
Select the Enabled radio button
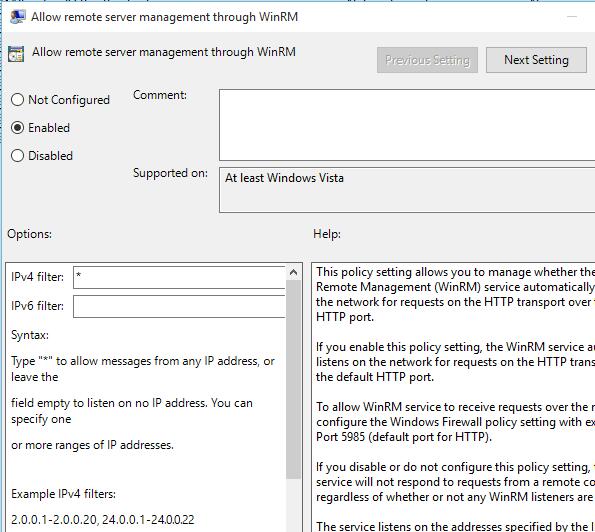17,127
